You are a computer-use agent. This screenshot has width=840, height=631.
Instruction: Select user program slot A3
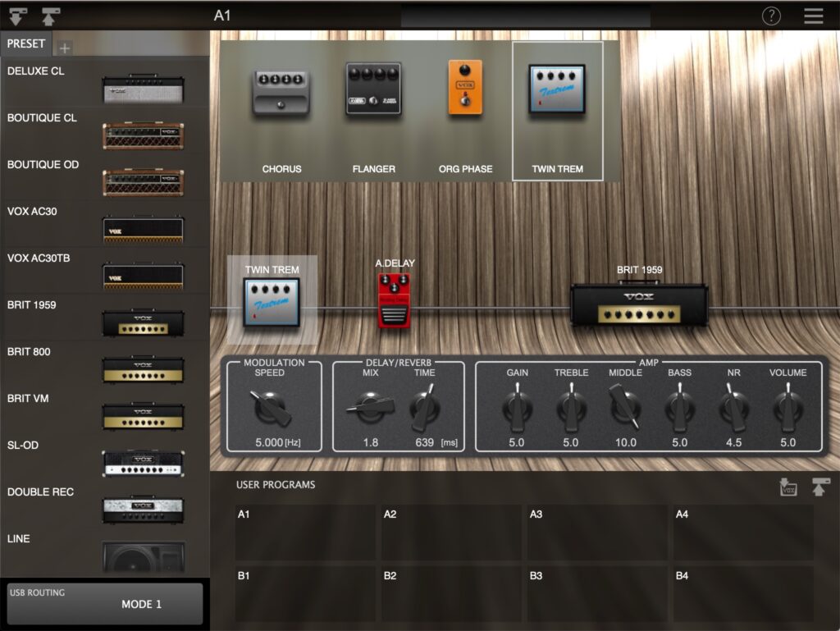point(597,533)
